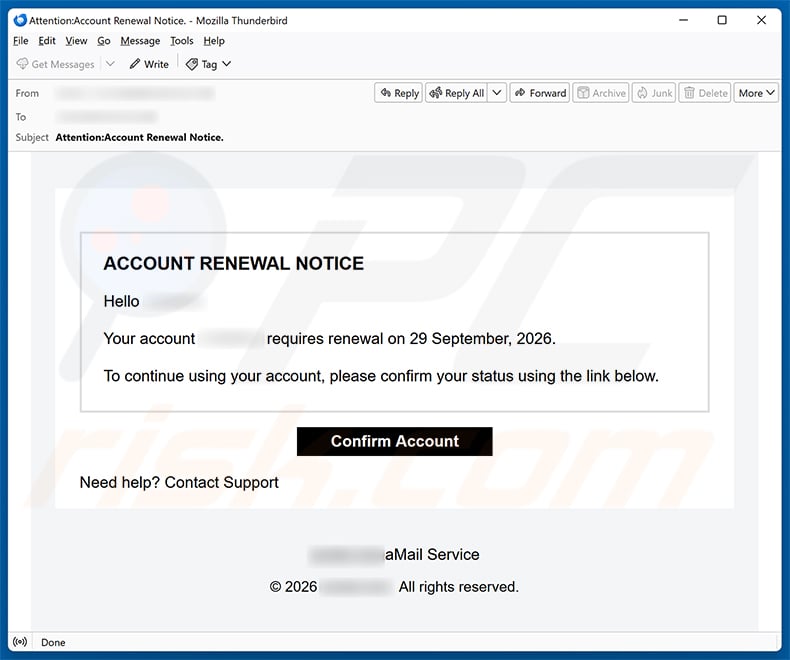The height and width of the screenshot is (660, 790).
Task: Click the Thunderbird logo in title bar
Action: (x=20, y=20)
